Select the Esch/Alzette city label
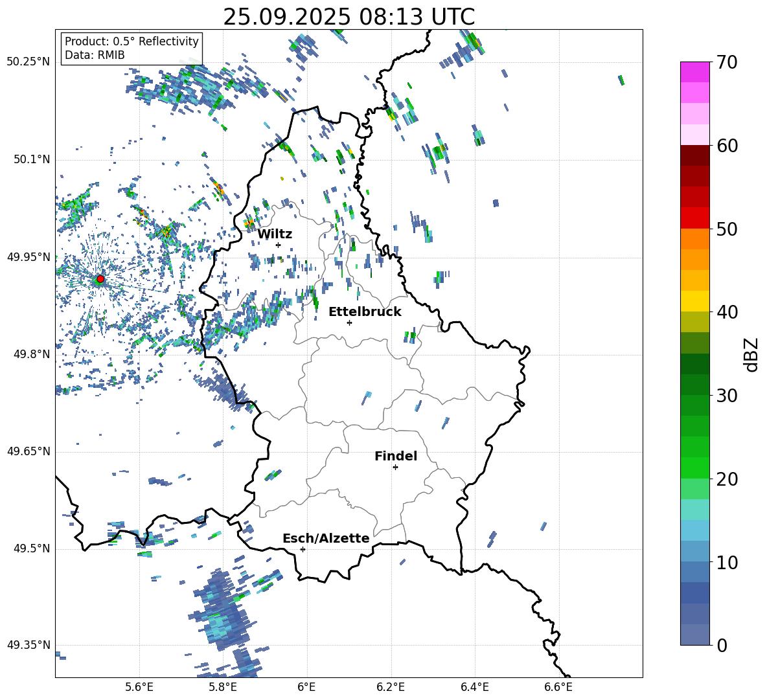 pyautogui.click(x=326, y=538)
